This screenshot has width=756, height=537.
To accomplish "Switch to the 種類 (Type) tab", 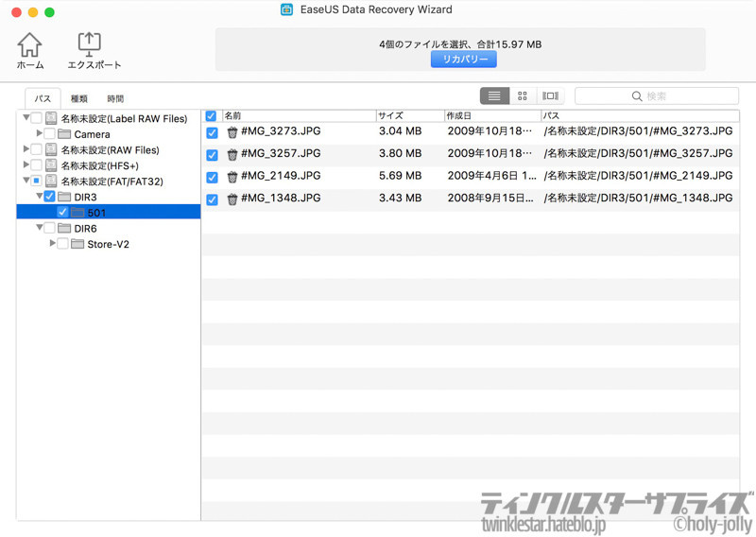I will point(78,98).
